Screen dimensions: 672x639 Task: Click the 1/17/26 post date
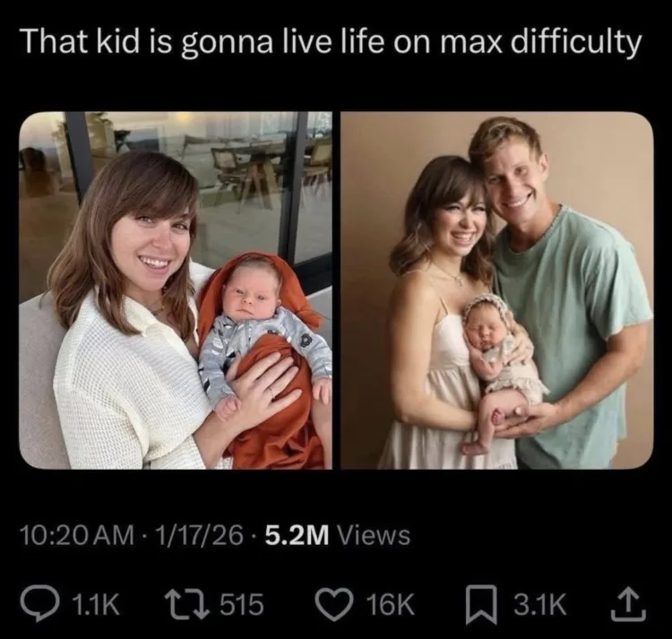[x=199, y=535]
